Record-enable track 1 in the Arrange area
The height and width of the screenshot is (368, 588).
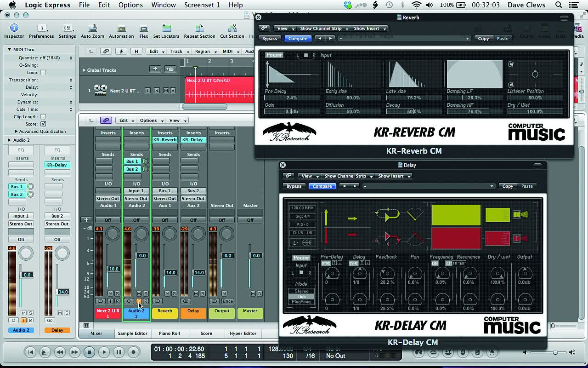click(157, 91)
